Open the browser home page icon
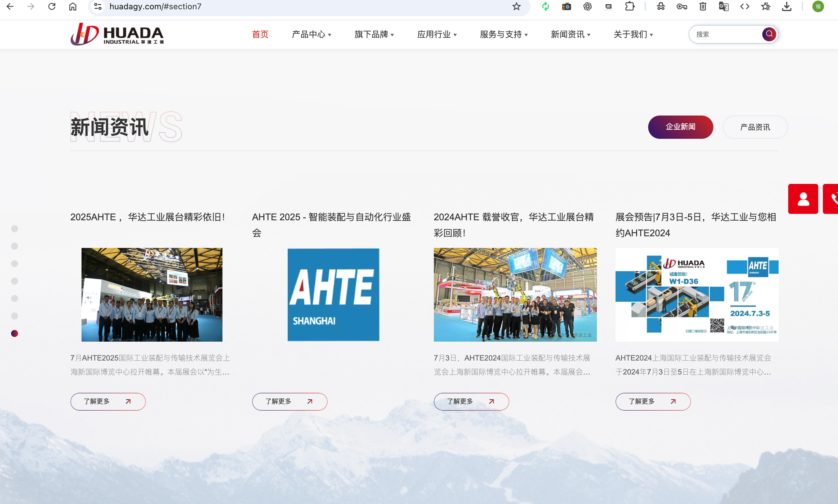The image size is (838, 504). coord(73,6)
